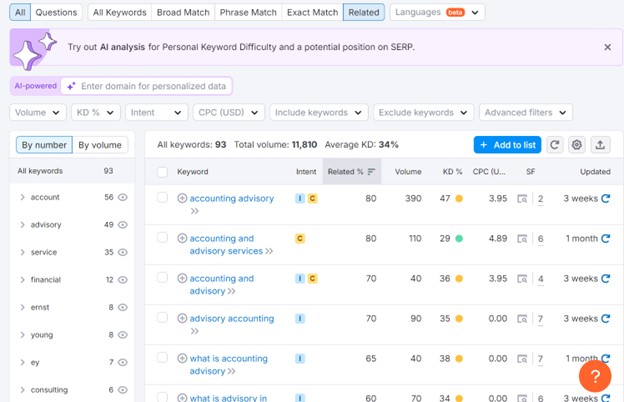
Task: Open double-arrow link after 'advisory accounting'
Action: [x=194, y=331]
